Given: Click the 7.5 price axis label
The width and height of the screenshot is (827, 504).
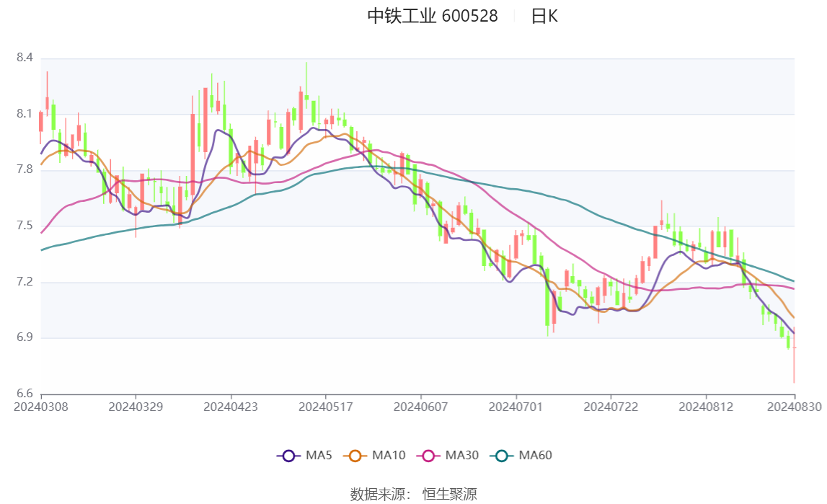Looking at the screenshot, I should point(25,226).
